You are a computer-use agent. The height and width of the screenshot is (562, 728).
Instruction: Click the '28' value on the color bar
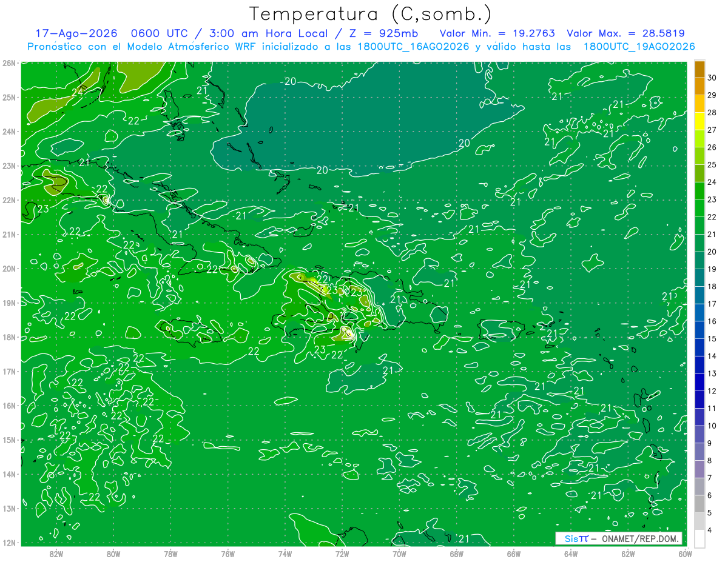[712, 112]
